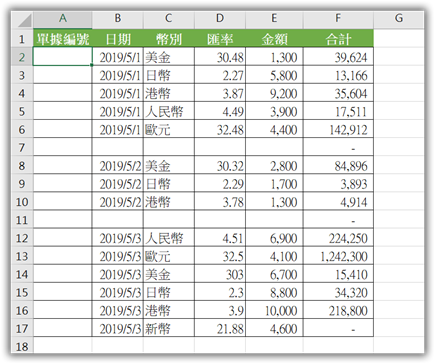Click the 金額 header cell
Viewport: 435px width, 364px height.
click(274, 39)
